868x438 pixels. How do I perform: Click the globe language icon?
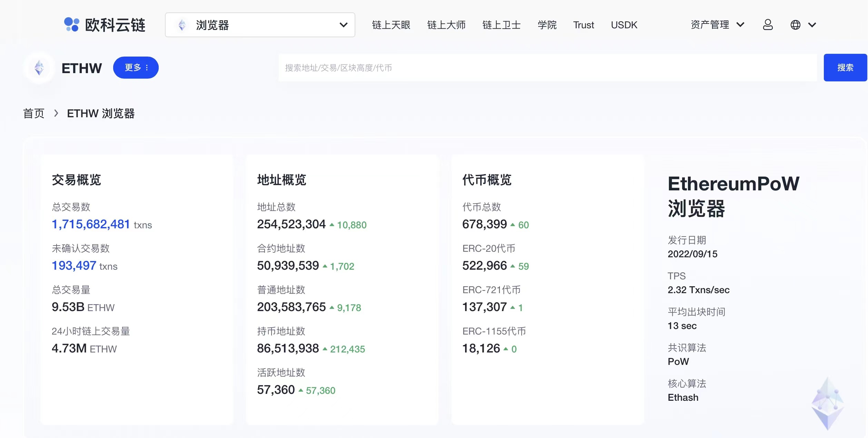[x=795, y=25]
